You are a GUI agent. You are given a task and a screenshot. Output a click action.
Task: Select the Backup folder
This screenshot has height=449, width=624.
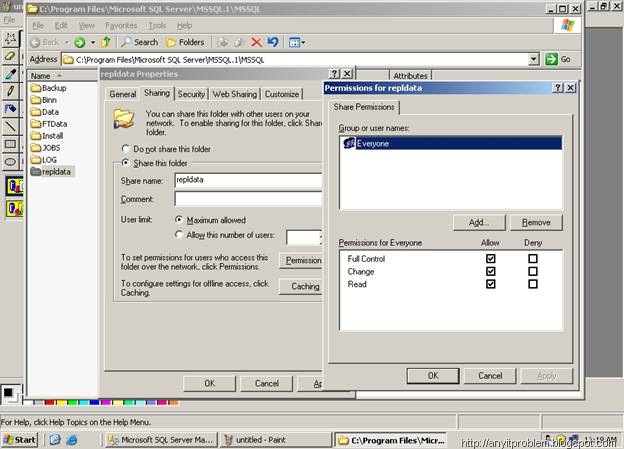(x=49, y=88)
